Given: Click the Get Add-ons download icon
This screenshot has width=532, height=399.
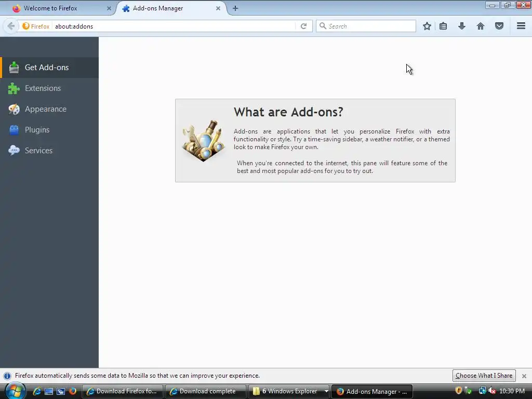Looking at the screenshot, I should click(14, 68).
